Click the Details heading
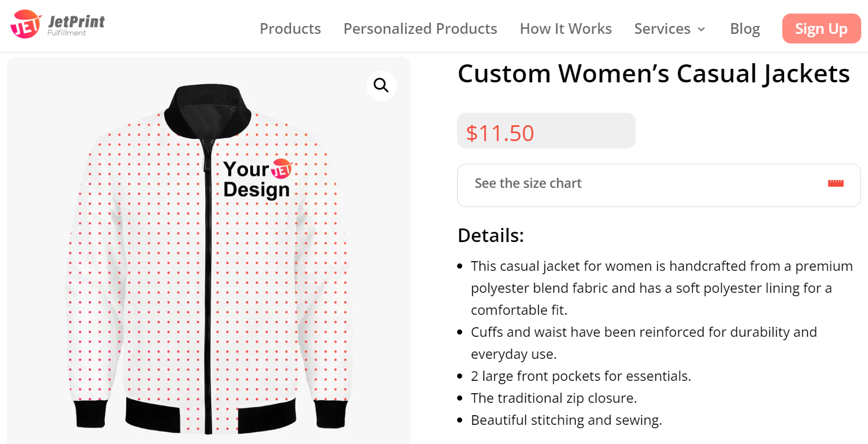This screenshot has width=868, height=444. click(x=490, y=235)
